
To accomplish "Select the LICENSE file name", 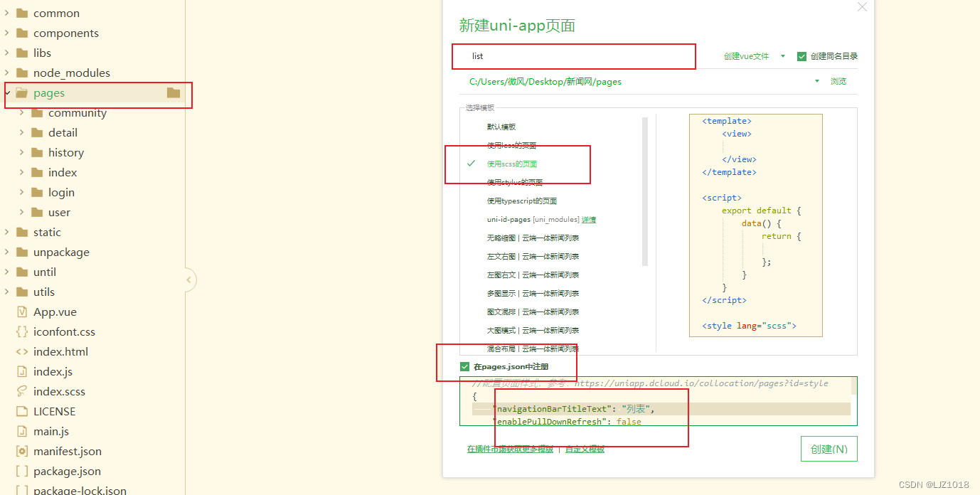I will pos(54,411).
